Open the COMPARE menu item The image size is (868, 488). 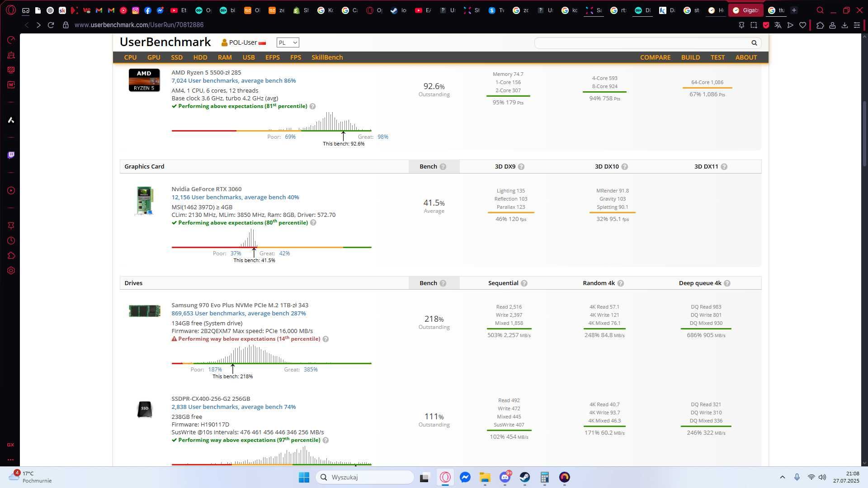(x=655, y=57)
